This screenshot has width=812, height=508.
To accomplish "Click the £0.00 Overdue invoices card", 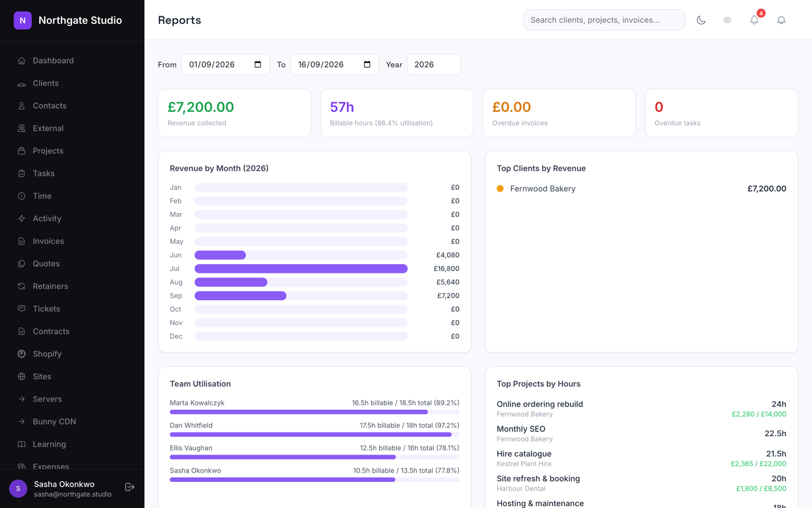I will [x=559, y=113].
